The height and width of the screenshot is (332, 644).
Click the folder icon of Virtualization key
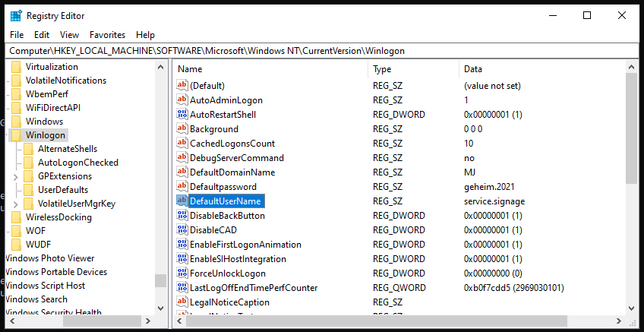coord(16,67)
